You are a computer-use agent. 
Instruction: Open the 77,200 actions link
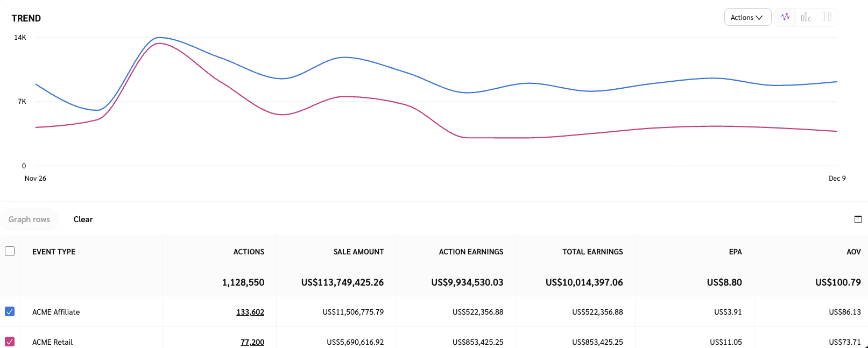click(252, 342)
